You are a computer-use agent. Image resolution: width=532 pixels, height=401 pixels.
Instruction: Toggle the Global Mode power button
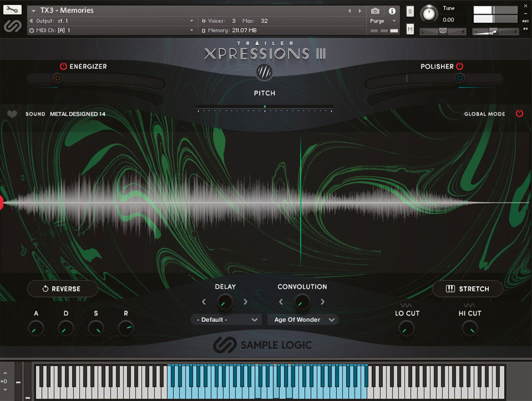pos(519,113)
